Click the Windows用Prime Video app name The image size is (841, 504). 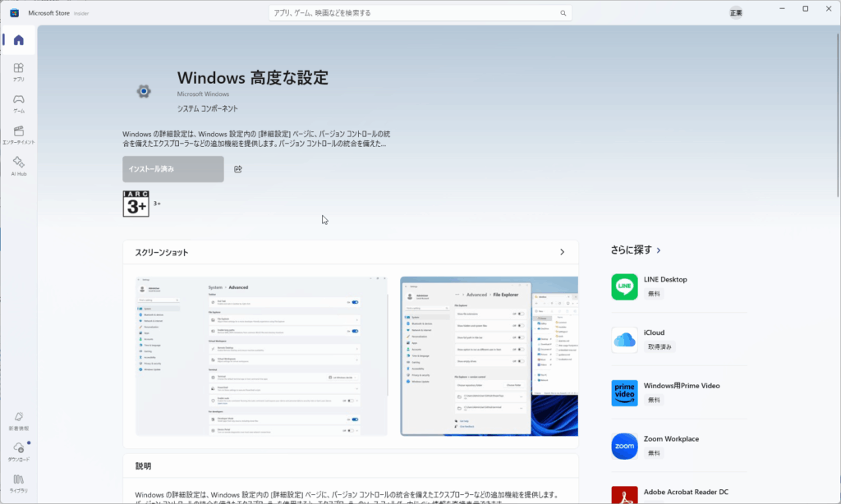[x=682, y=386]
